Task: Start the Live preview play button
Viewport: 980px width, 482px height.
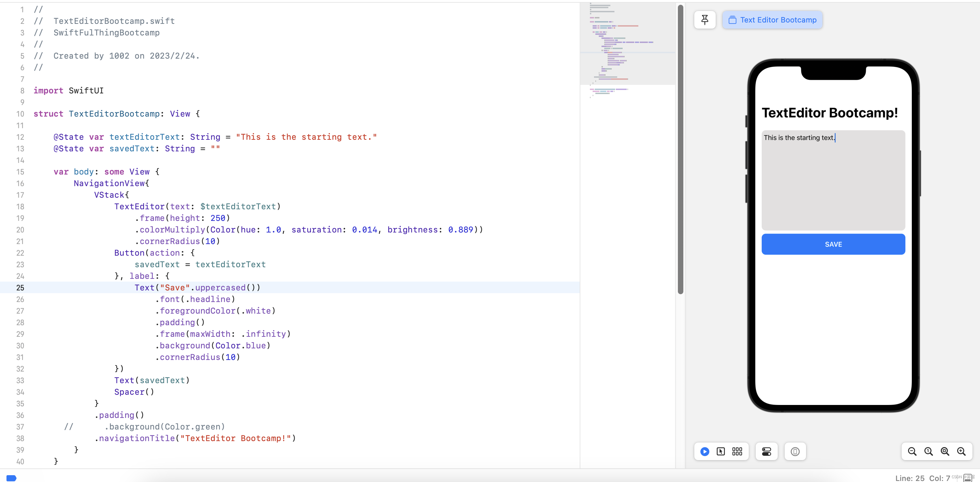Action: (704, 451)
